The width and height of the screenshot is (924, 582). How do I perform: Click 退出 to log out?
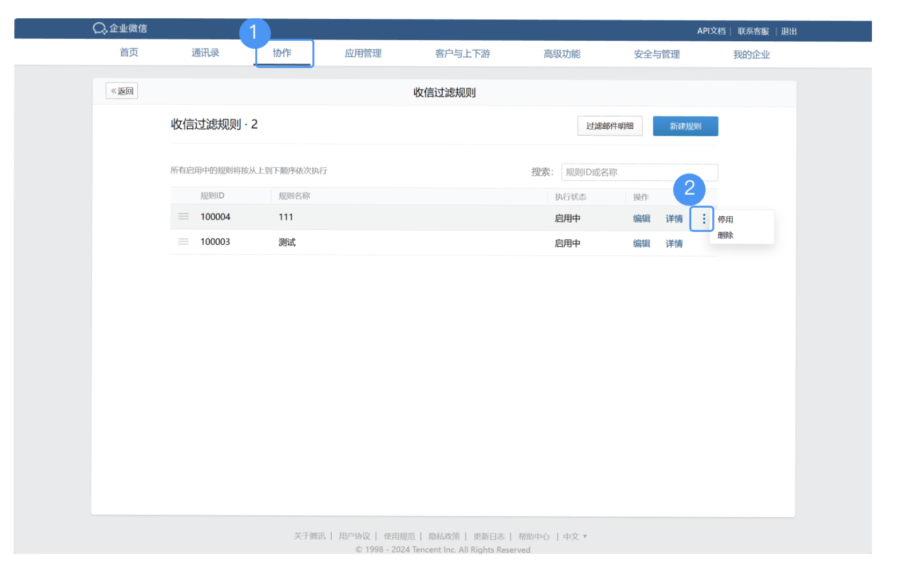click(x=789, y=31)
